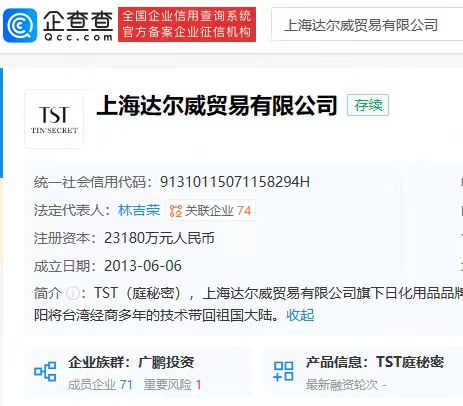Click the 企业族群 hierarchy icon
The image size is (463, 406).
point(45,371)
